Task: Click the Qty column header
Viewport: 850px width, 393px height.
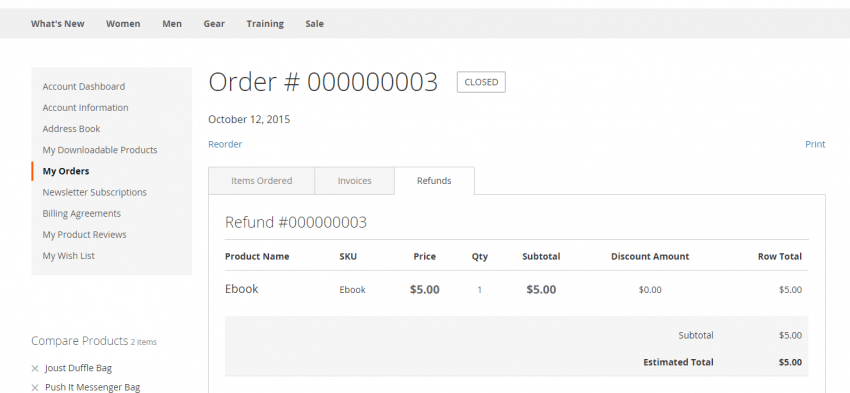Action: point(480,257)
